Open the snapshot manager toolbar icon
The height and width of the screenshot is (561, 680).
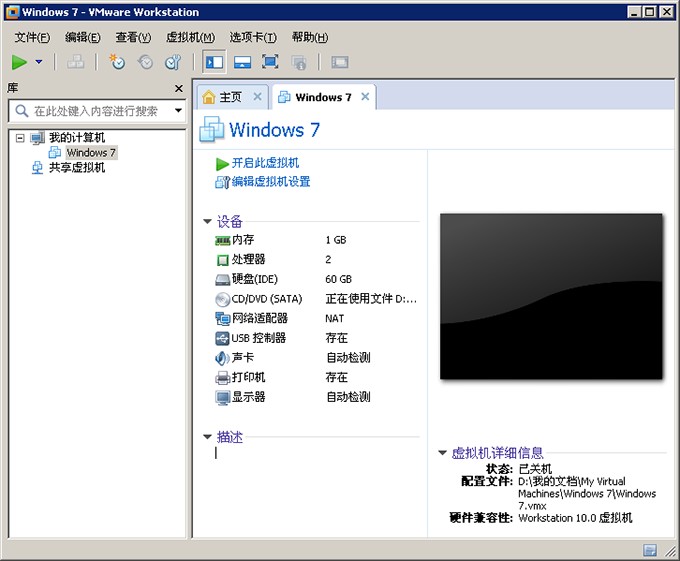pos(173,62)
